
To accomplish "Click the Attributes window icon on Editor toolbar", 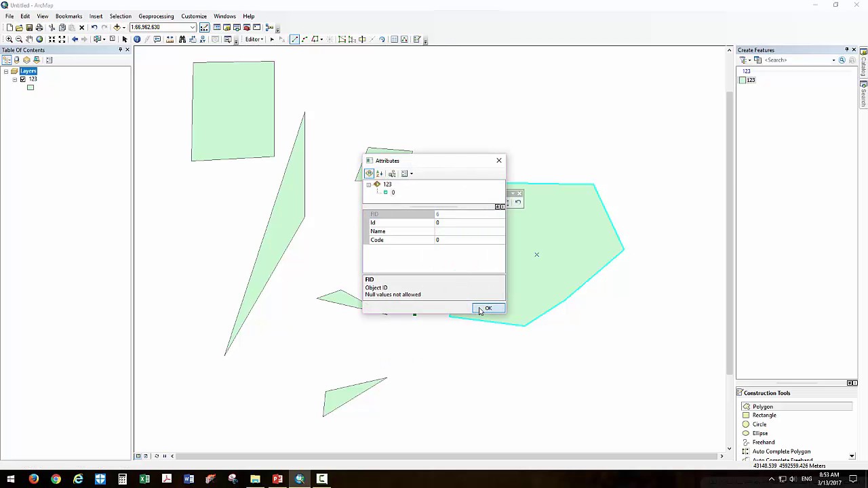I will (x=394, y=39).
